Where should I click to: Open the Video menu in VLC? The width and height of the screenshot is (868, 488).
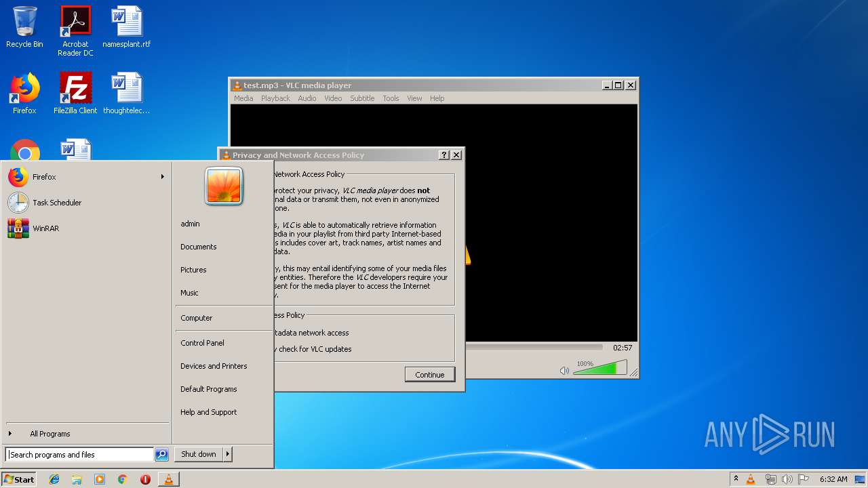[333, 98]
